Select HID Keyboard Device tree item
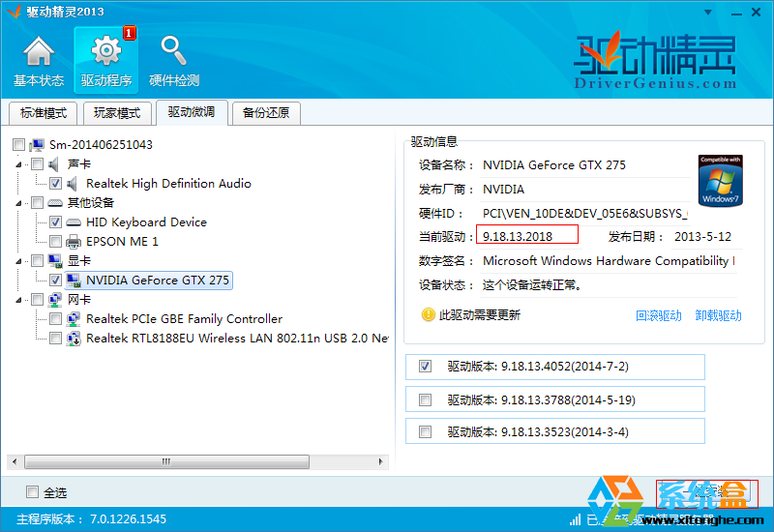 (146, 222)
